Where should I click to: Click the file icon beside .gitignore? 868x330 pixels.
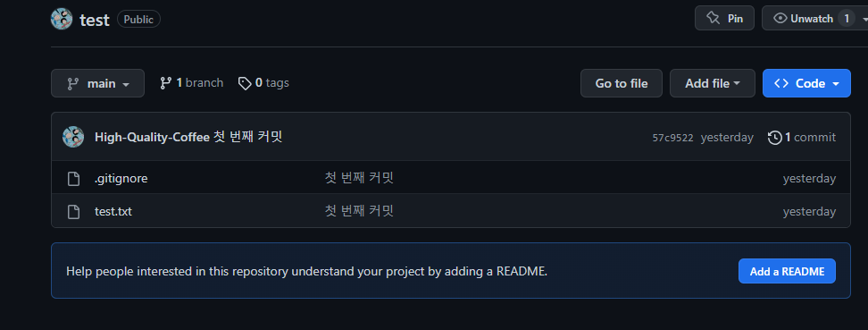point(73,179)
